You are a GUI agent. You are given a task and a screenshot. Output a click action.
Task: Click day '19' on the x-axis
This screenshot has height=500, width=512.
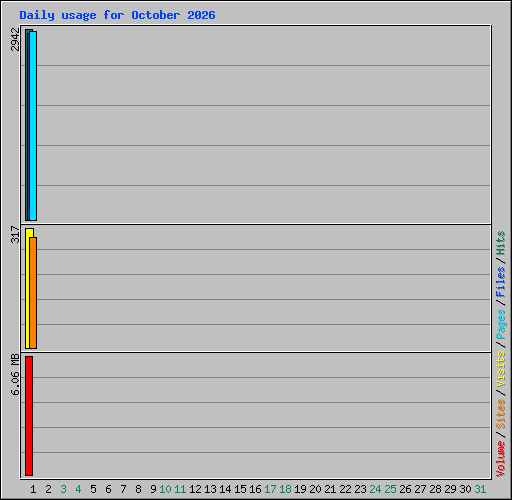pyautogui.click(x=300, y=489)
